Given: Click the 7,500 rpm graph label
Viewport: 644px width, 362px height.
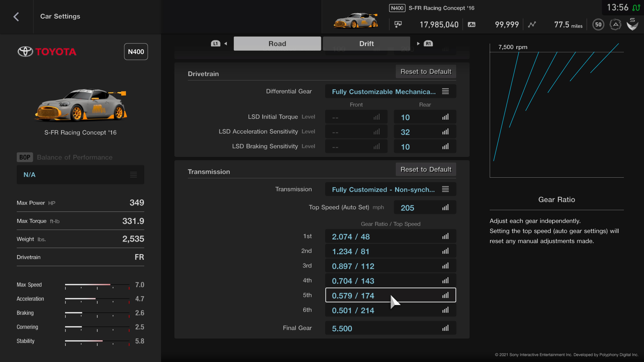Looking at the screenshot, I should (x=513, y=47).
